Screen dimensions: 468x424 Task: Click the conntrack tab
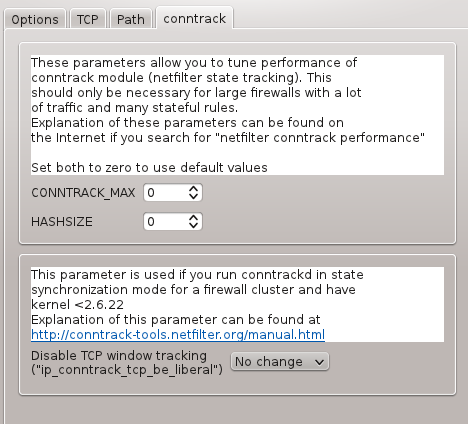(194, 18)
